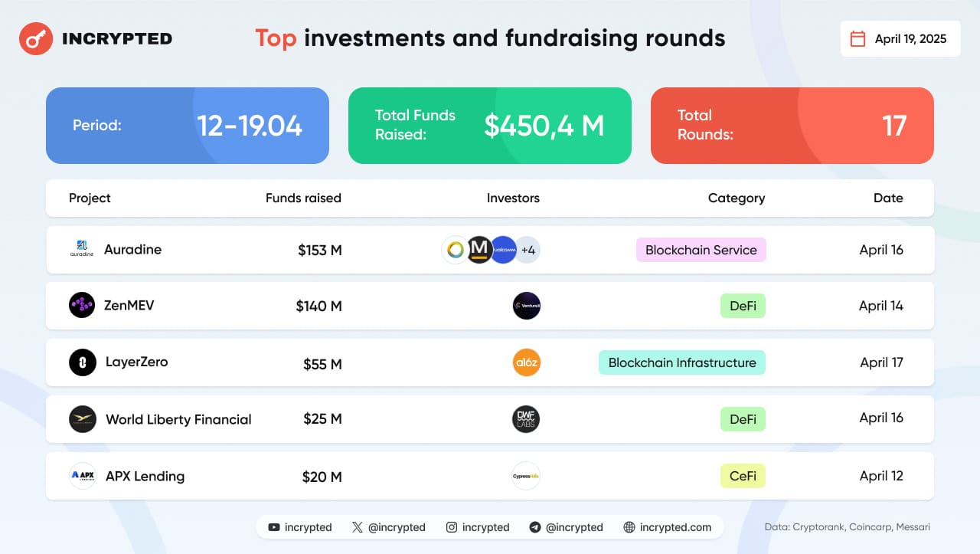Click the a16z orange investor icon

(x=527, y=362)
